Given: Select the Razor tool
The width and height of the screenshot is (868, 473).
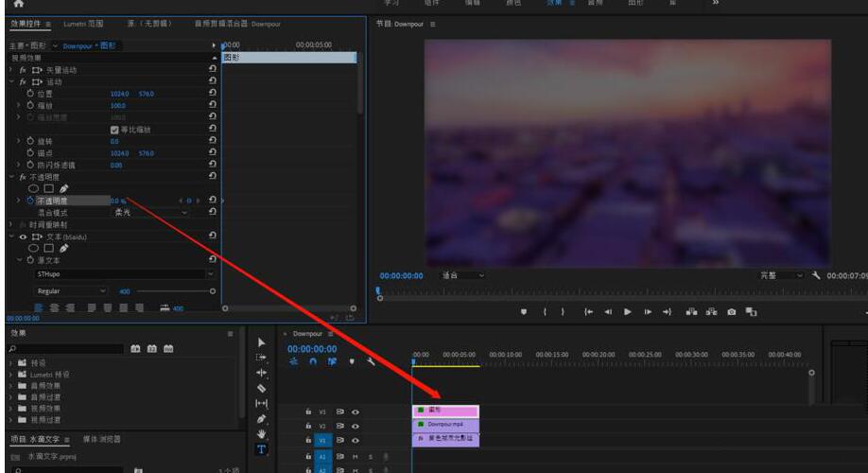Looking at the screenshot, I should click(261, 388).
